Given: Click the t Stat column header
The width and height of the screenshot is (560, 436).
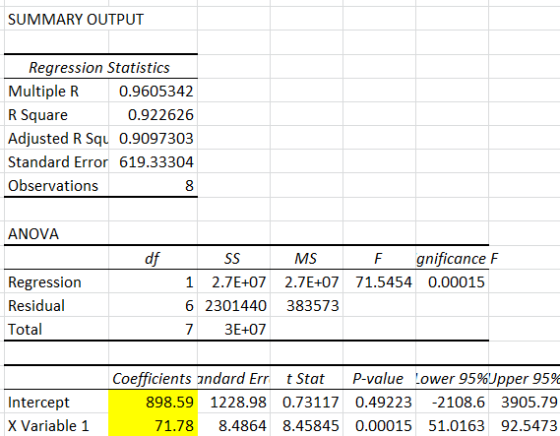Looking at the screenshot, I should [x=305, y=379].
